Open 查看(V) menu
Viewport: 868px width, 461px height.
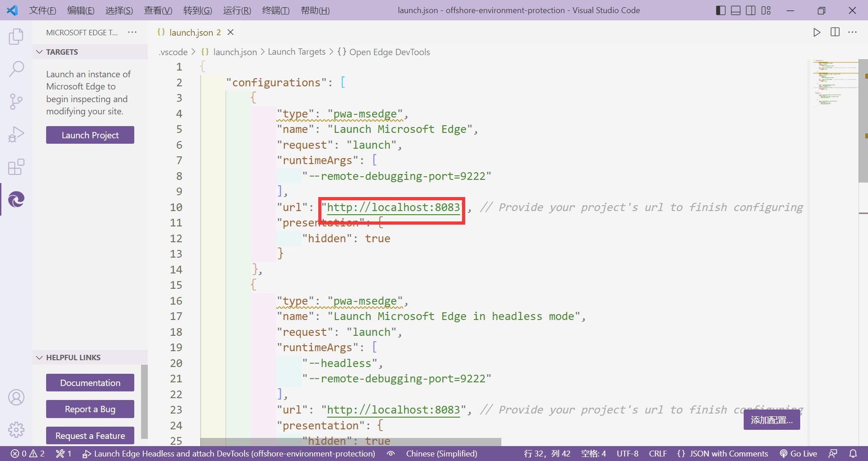point(158,10)
